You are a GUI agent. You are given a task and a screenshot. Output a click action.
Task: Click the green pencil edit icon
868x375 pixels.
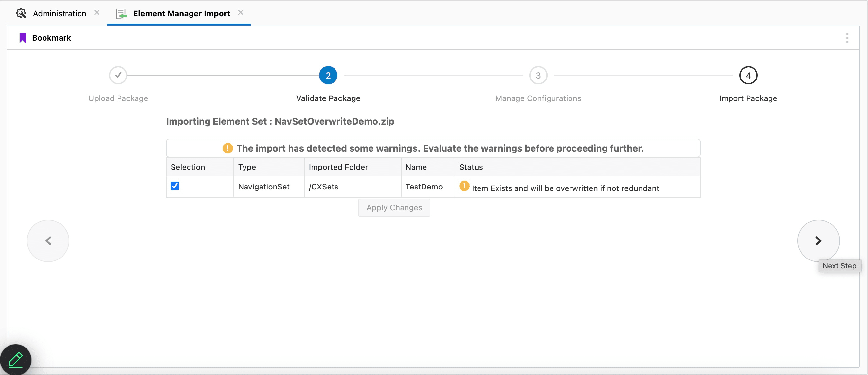click(x=15, y=360)
